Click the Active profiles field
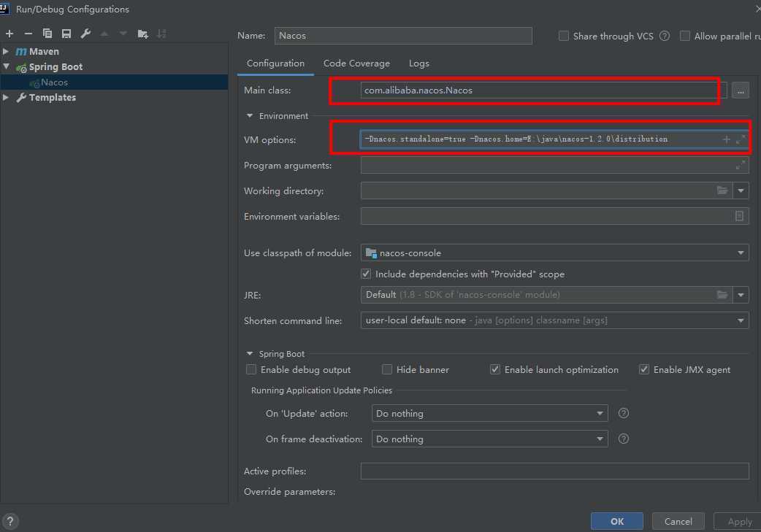761x532 pixels. click(x=555, y=471)
